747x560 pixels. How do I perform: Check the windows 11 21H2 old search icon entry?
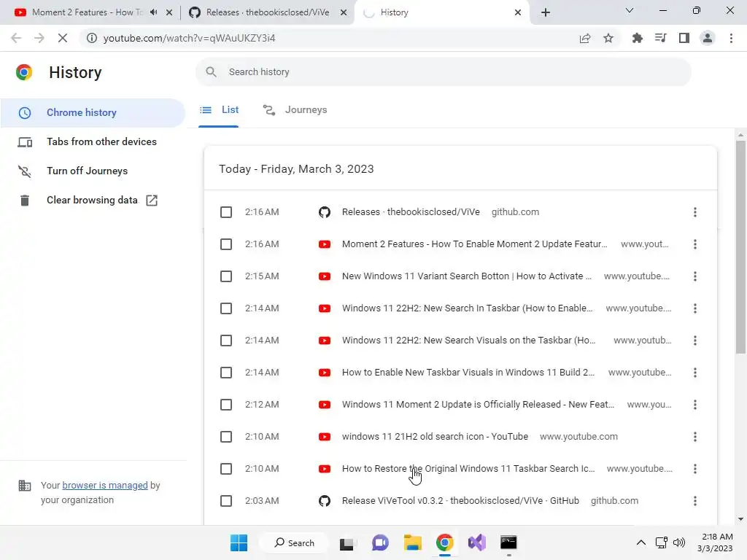(x=226, y=437)
